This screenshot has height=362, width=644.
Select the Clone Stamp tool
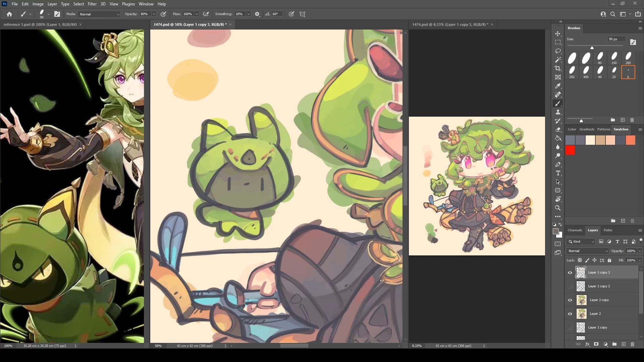558,112
